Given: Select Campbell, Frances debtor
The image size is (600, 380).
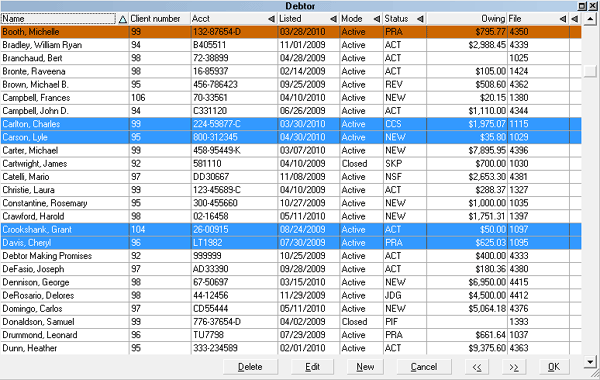Looking at the screenshot, I should click(x=291, y=98).
